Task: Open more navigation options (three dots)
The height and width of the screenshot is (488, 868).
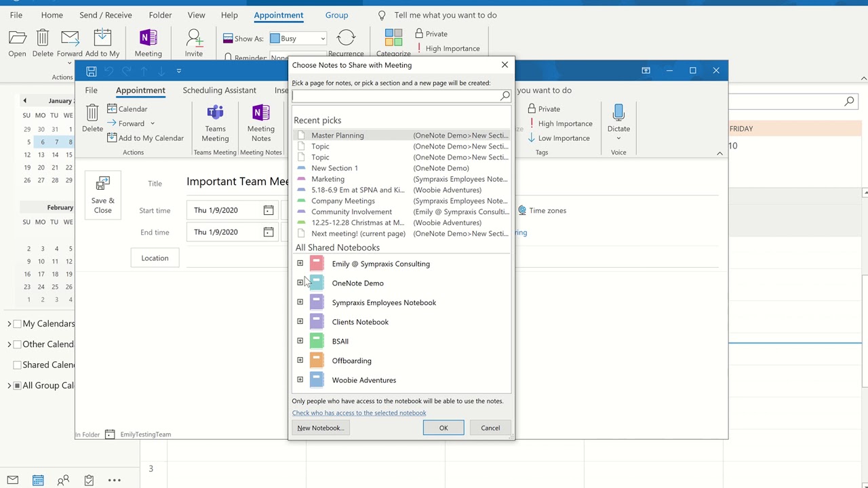Action: [114, 480]
